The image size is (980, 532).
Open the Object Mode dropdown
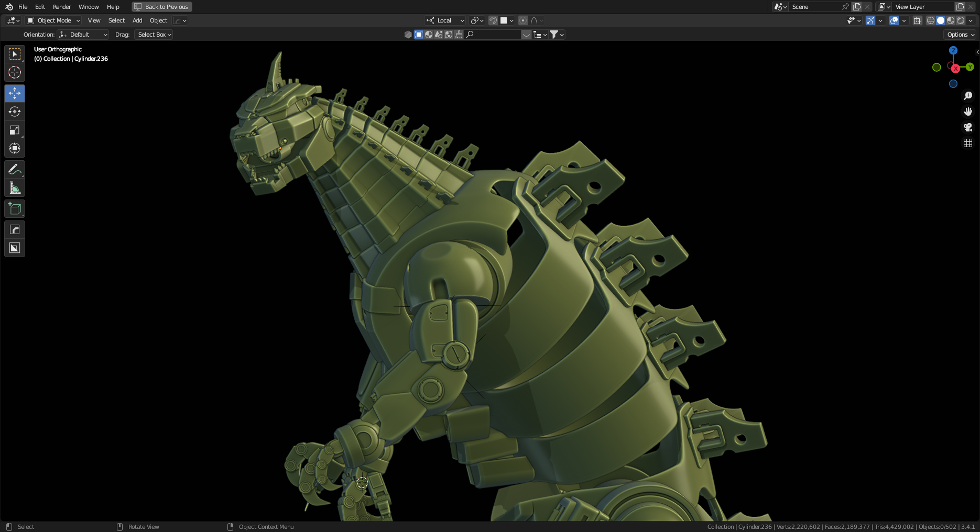(53, 20)
